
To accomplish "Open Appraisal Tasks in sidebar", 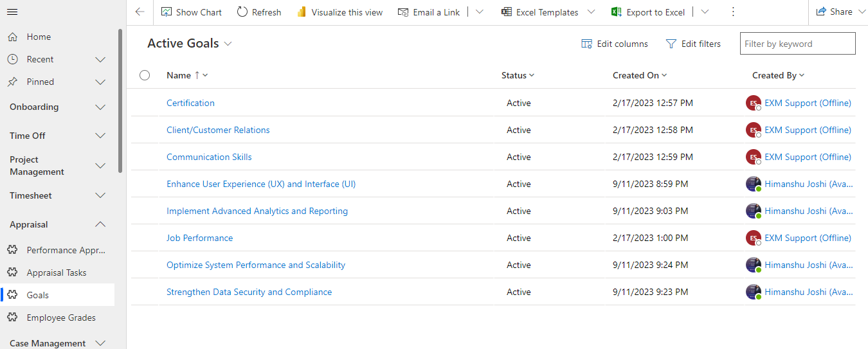I will pos(57,273).
